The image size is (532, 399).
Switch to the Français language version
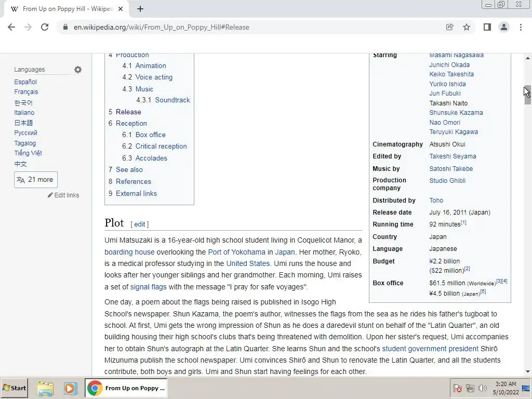pos(26,92)
